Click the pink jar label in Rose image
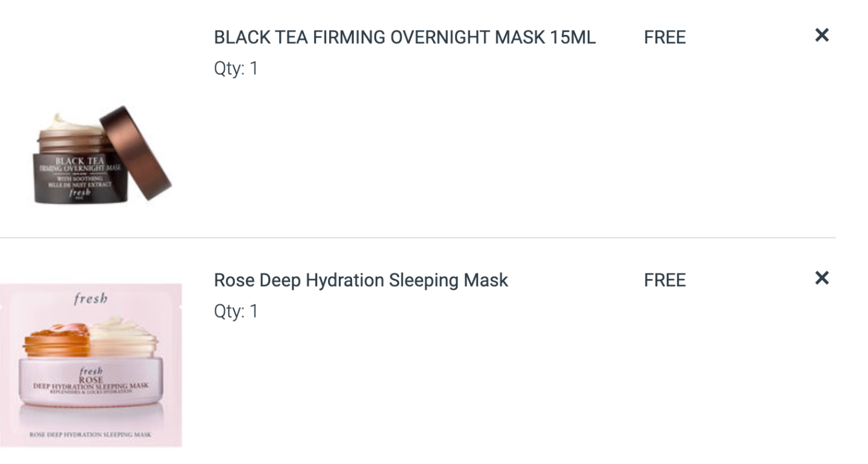This screenshot has width=868, height=464. pyautogui.click(x=90, y=383)
